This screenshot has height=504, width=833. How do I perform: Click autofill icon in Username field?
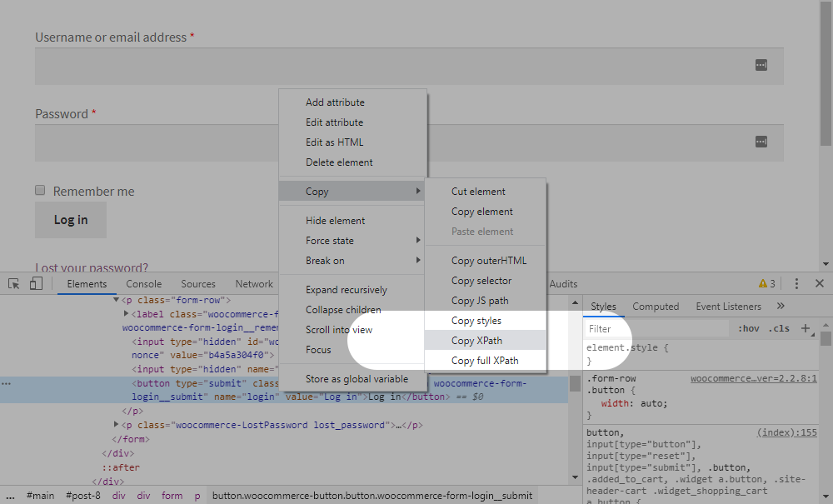pos(761,65)
